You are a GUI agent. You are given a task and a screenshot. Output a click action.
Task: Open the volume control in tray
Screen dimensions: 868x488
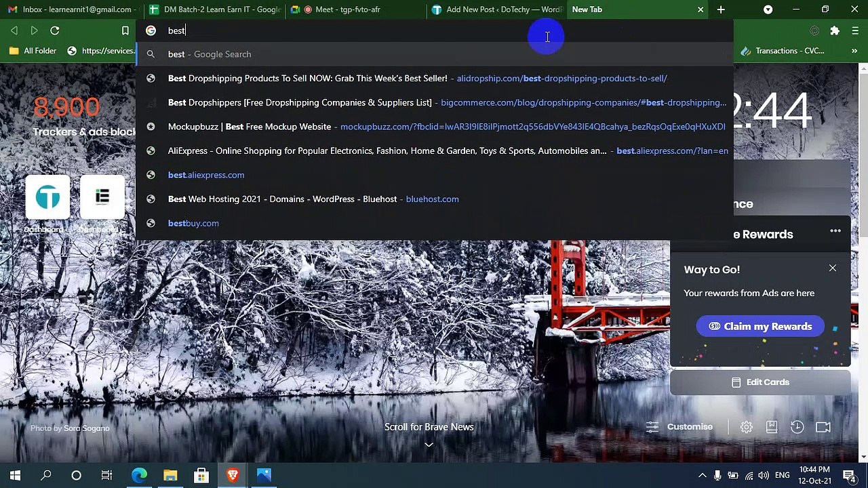tap(764, 475)
